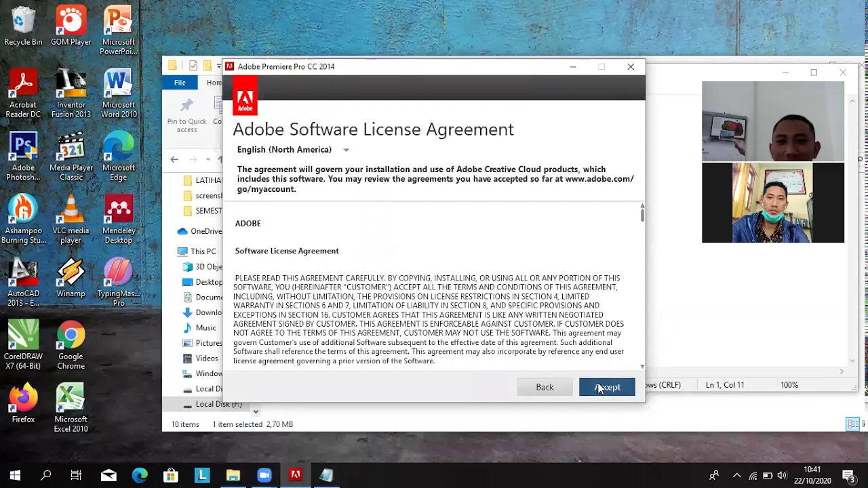The height and width of the screenshot is (488, 868).
Task: Select Microsoft Edge desktop icon
Action: (x=118, y=157)
